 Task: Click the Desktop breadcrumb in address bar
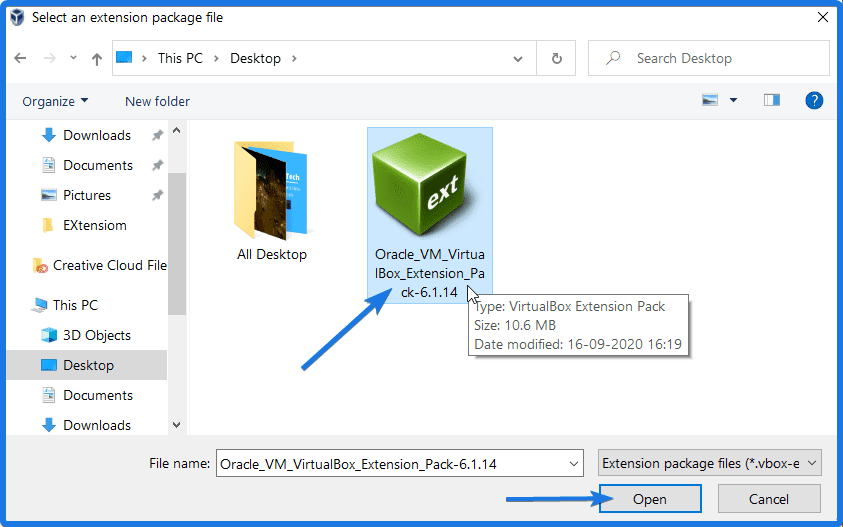coord(255,58)
